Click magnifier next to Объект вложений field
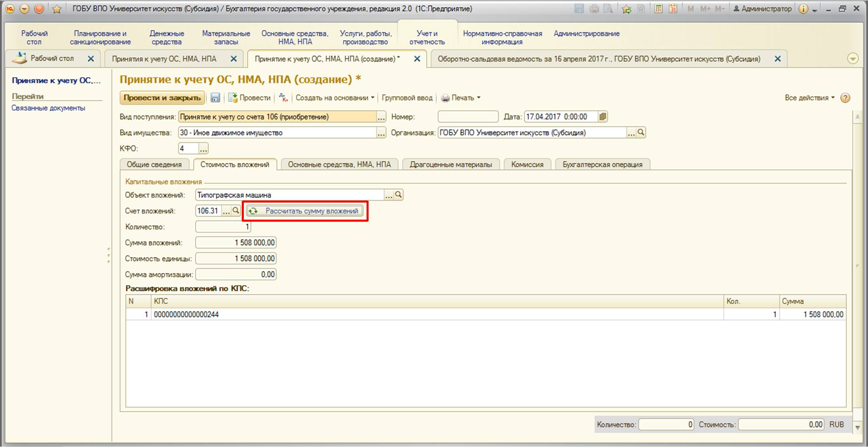The image size is (868, 447). 398,195
